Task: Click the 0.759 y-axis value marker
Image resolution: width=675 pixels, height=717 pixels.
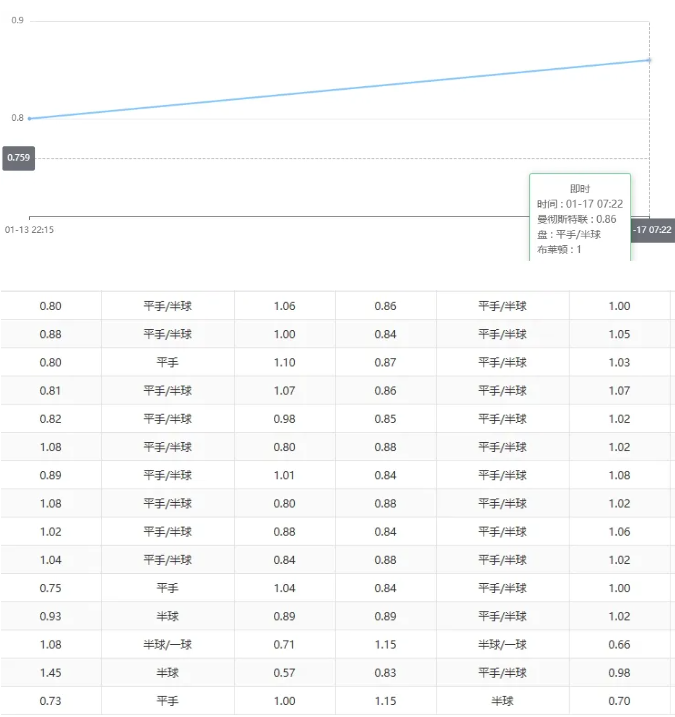Action: coord(18,158)
